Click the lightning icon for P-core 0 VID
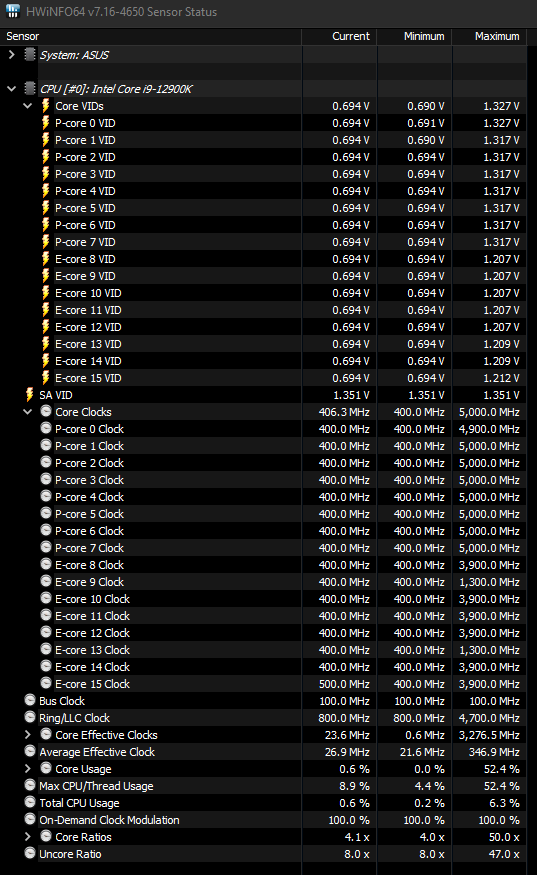This screenshot has height=875, width=537. coord(46,122)
